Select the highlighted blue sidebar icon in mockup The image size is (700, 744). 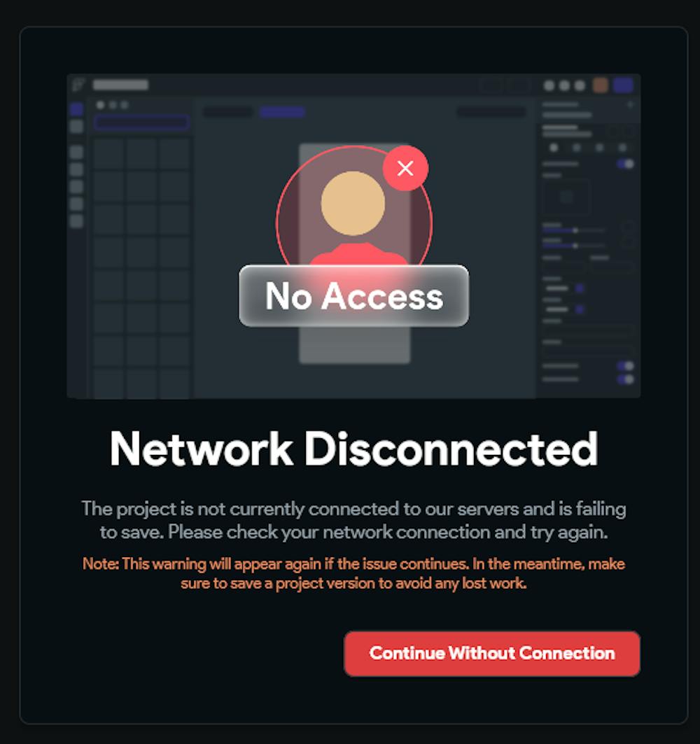(76, 109)
